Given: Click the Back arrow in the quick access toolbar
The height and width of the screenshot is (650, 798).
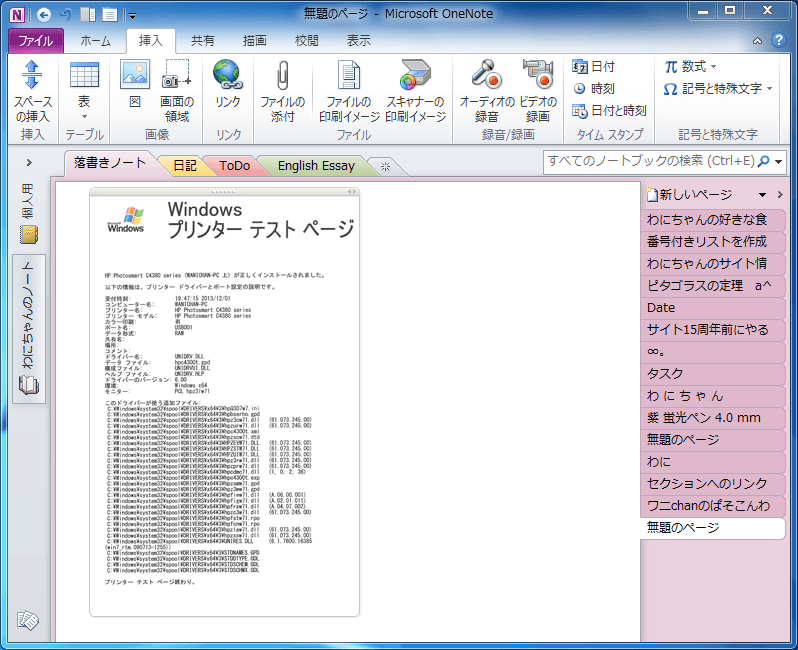Looking at the screenshot, I should pos(44,15).
